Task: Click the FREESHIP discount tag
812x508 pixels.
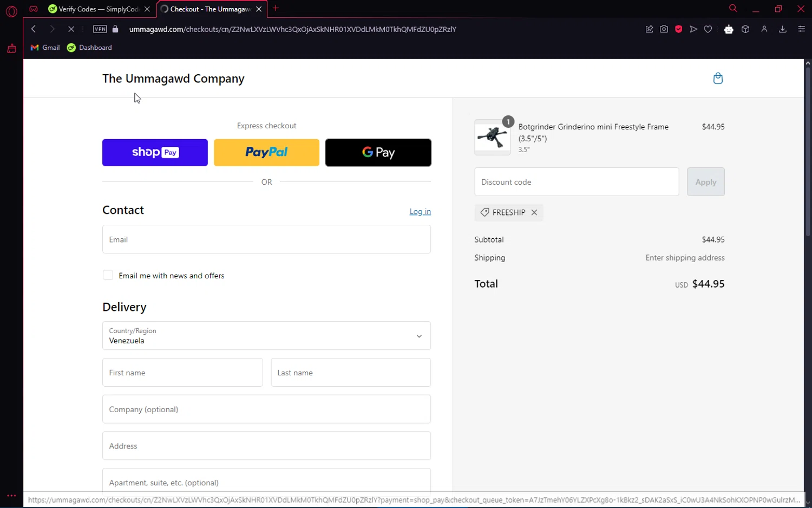Action: click(509, 212)
